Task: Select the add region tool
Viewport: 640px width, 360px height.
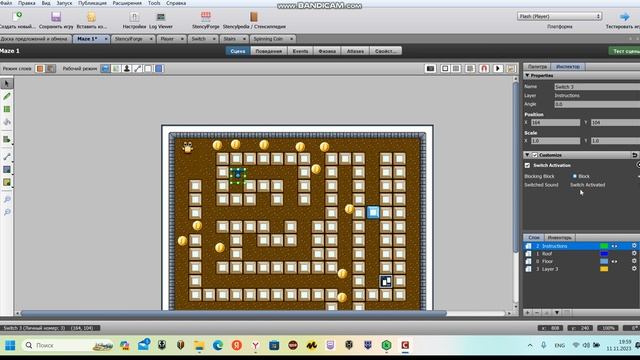Action: 7,140
